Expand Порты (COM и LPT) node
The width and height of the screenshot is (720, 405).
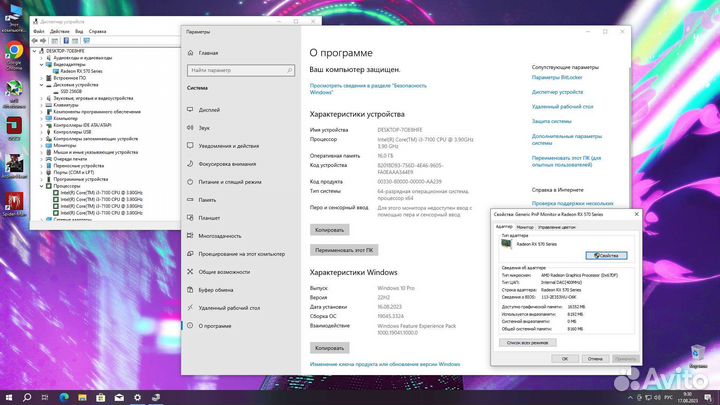click(x=41, y=173)
